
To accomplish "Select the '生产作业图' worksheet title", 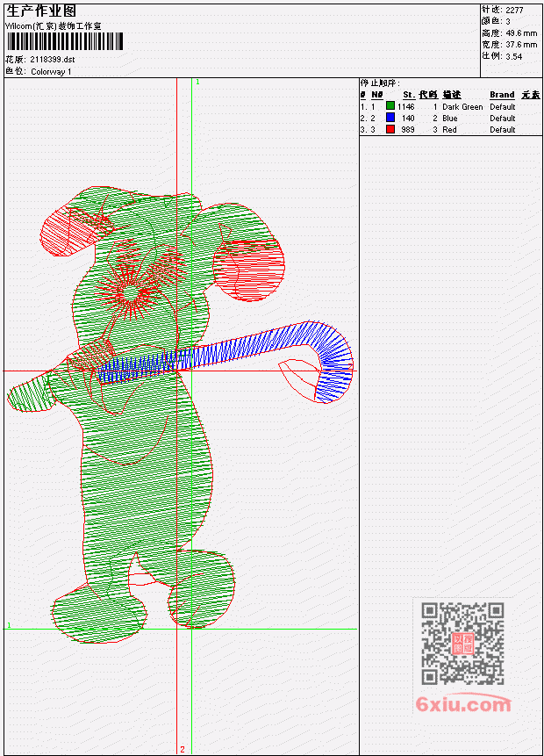I will (x=41, y=11).
